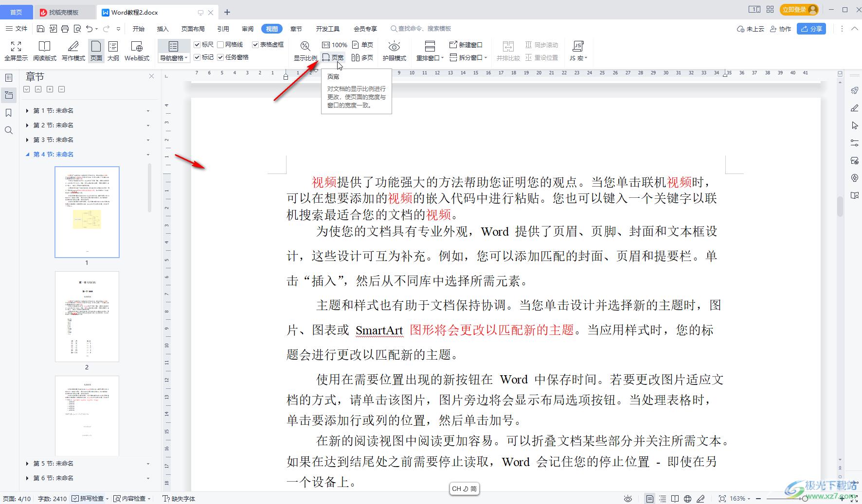
Task: Expand section 1 (第 1 节: 未命名)
Action: [27, 111]
